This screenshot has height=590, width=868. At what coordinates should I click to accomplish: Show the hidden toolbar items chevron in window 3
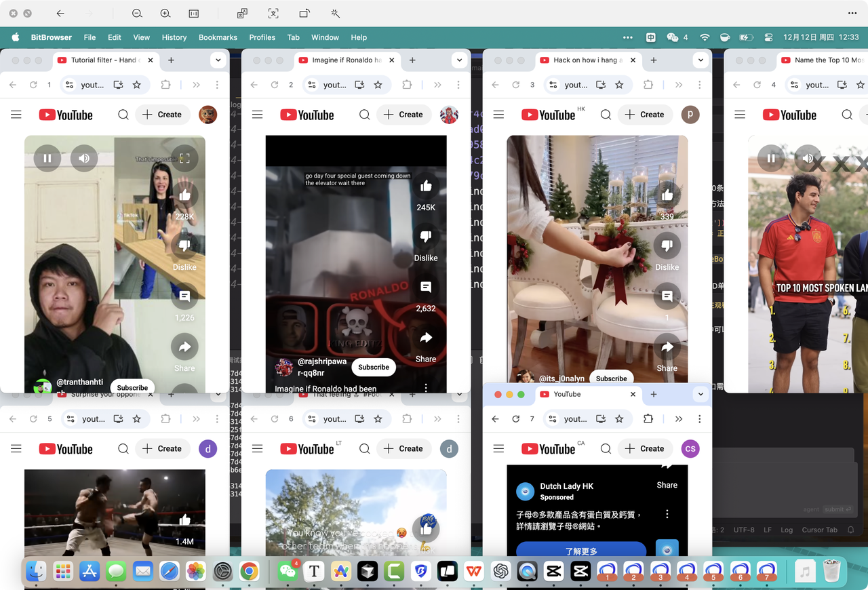pos(679,85)
